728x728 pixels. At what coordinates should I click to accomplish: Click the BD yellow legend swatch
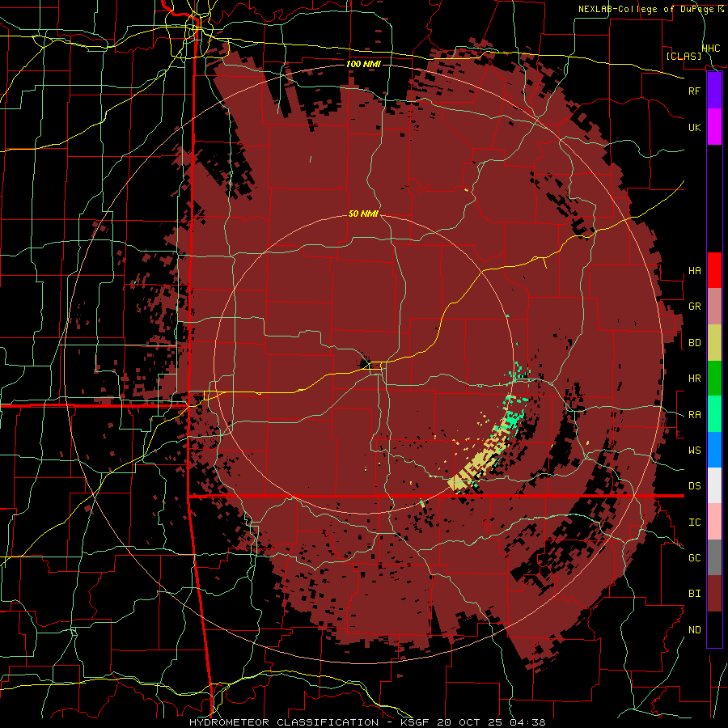point(714,343)
